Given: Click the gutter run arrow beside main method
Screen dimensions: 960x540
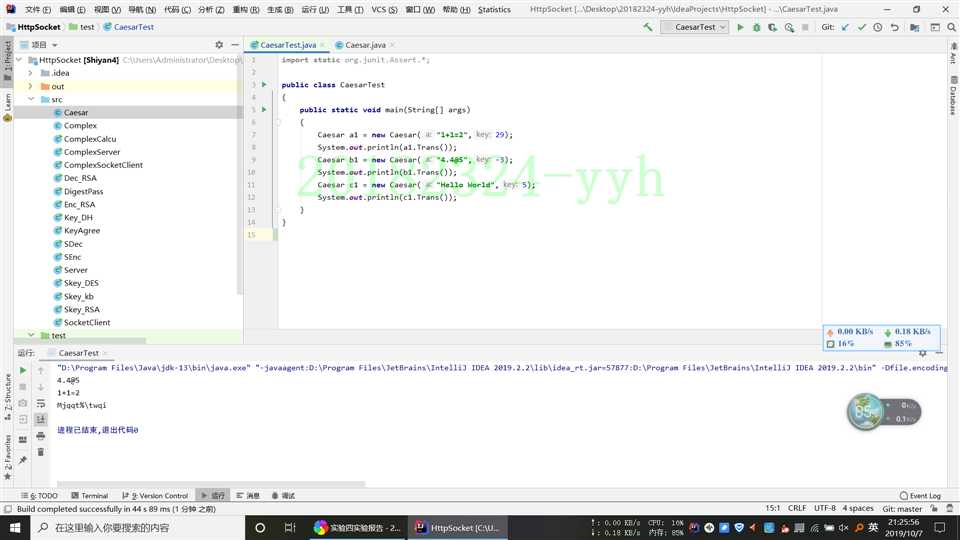Looking at the screenshot, I should (264, 110).
